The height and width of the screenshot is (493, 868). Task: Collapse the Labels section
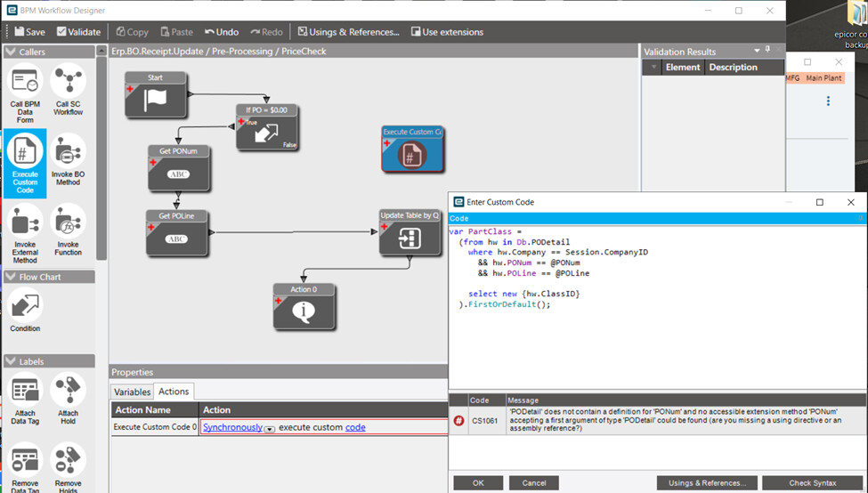11,361
